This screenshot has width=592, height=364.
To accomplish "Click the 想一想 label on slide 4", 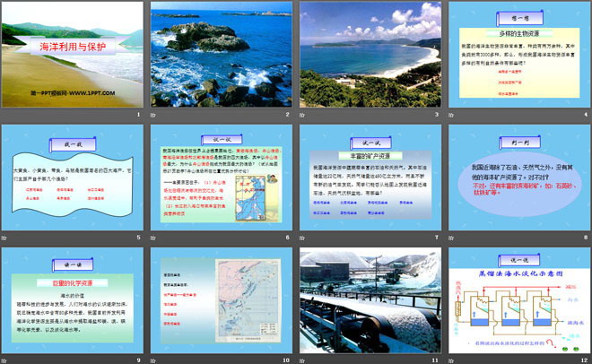I will [516, 15].
